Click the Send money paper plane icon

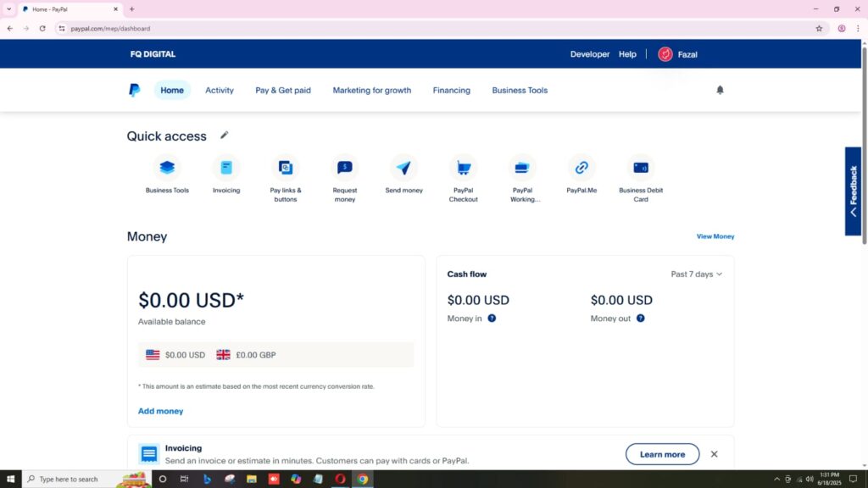[x=403, y=168]
